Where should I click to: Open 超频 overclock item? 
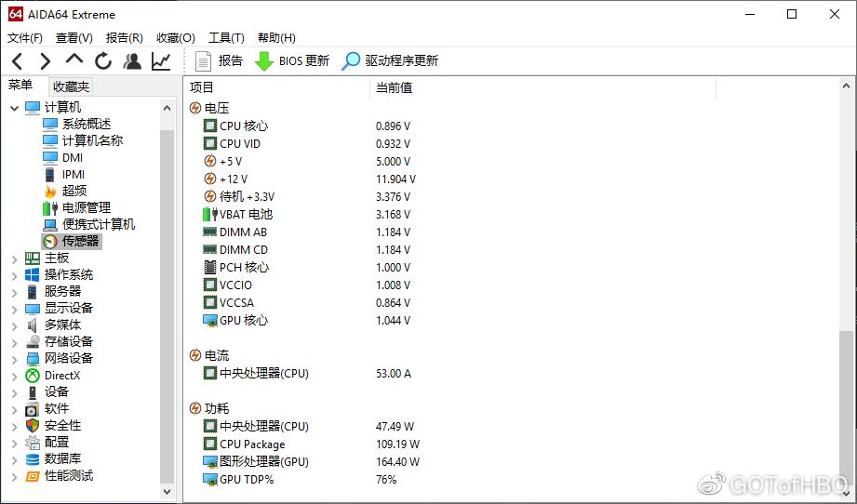(x=74, y=191)
